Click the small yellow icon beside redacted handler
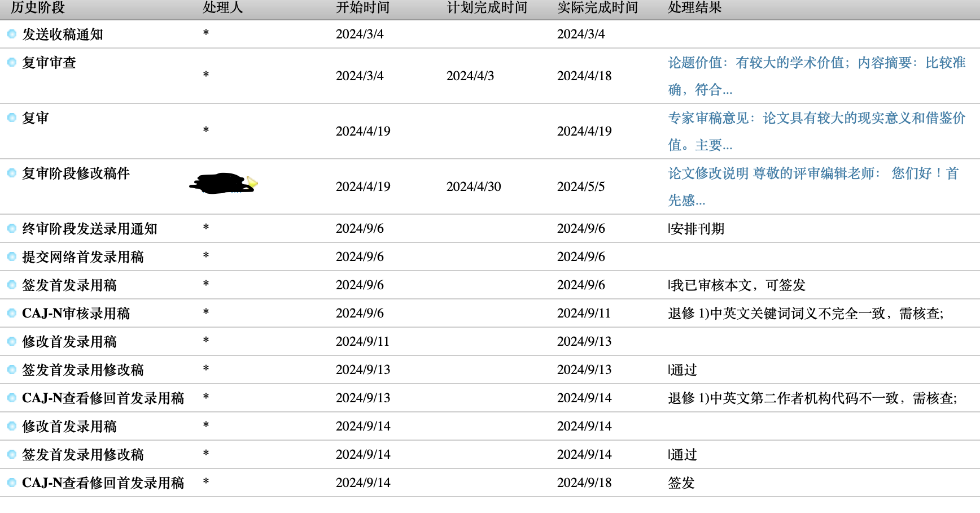This screenshot has height=513, width=980. [x=252, y=182]
